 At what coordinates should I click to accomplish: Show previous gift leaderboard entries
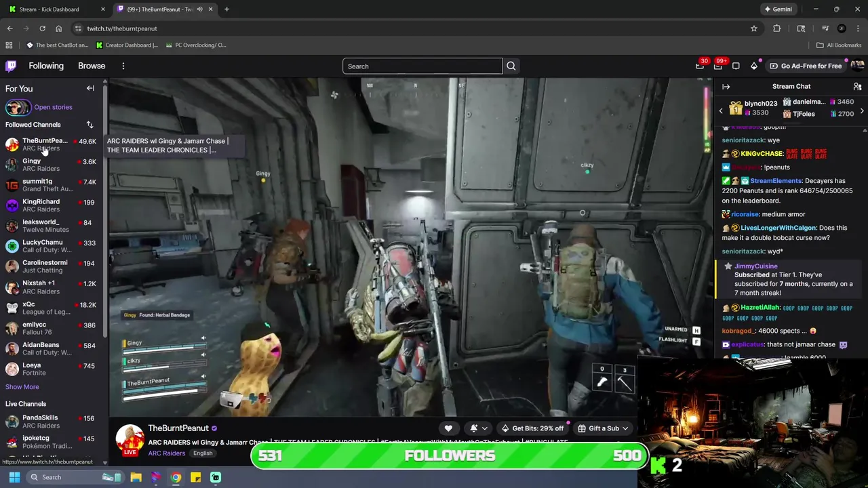[x=721, y=111]
